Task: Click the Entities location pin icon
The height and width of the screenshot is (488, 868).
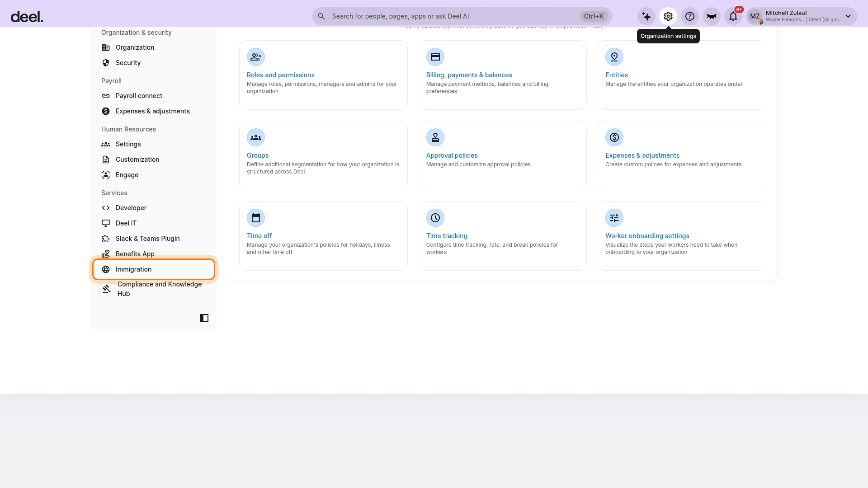Action: pos(614,57)
